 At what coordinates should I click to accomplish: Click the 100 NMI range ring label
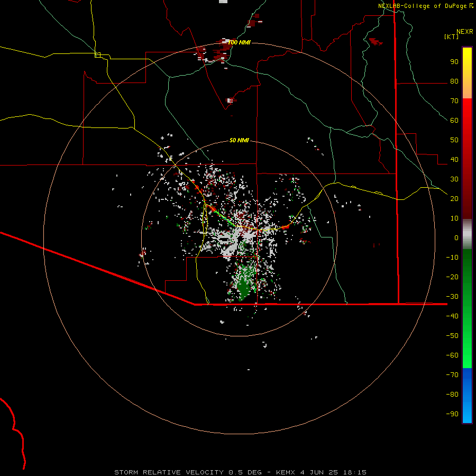239,42
